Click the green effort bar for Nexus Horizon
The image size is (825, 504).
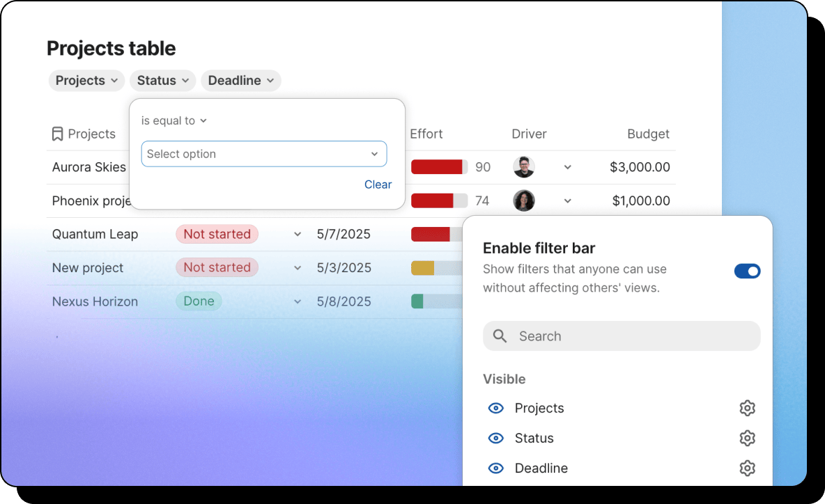coord(436,301)
